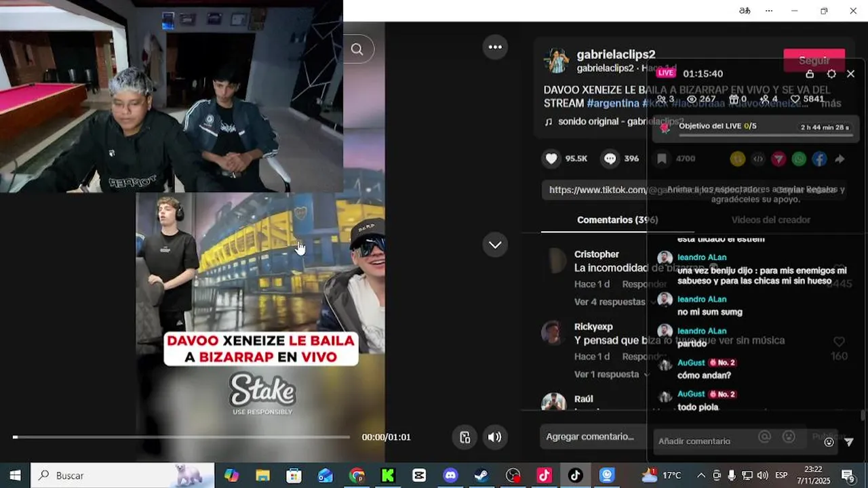Screen dimensions: 868x488
Task: Open browser settings three-dot menu in title bar
Action: (769, 11)
